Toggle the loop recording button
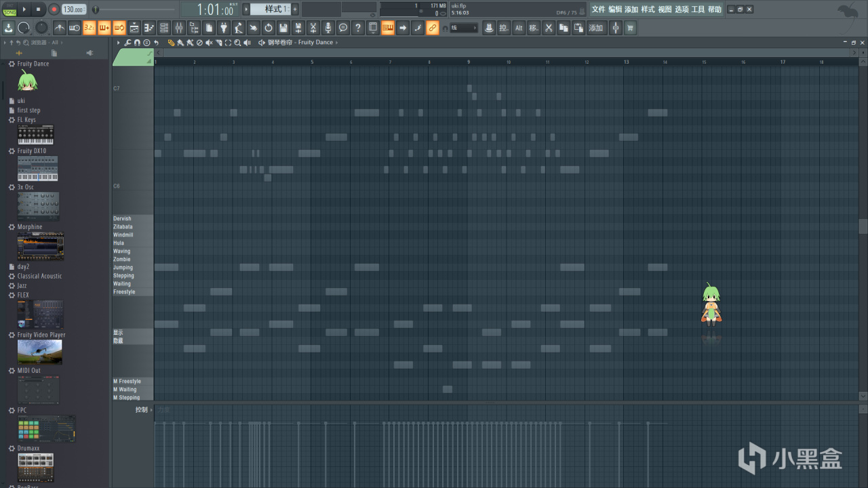This screenshot has height=488, width=868. pos(119,28)
